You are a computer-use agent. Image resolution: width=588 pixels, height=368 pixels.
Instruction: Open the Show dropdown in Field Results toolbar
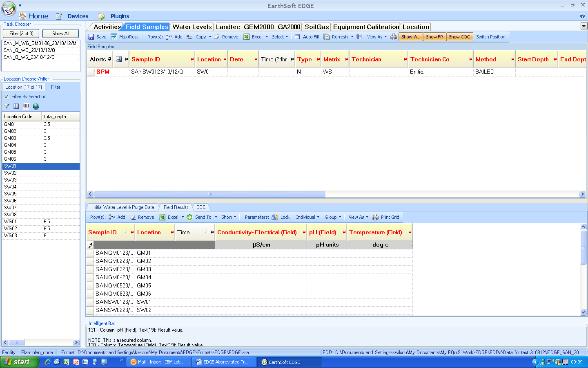[229, 217]
